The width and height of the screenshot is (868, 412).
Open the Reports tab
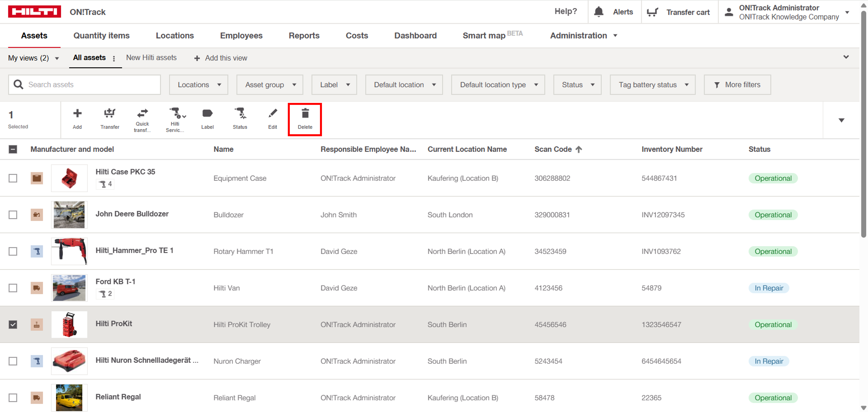click(304, 36)
